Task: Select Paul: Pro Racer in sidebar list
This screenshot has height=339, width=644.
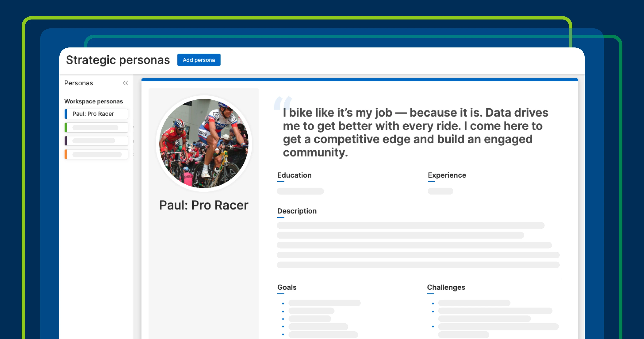Action: click(96, 114)
